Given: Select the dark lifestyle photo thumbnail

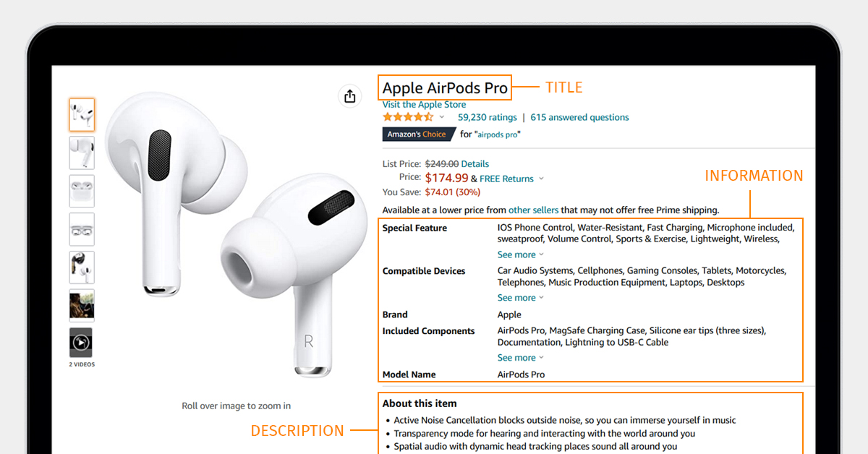Looking at the screenshot, I should pos(82,305).
